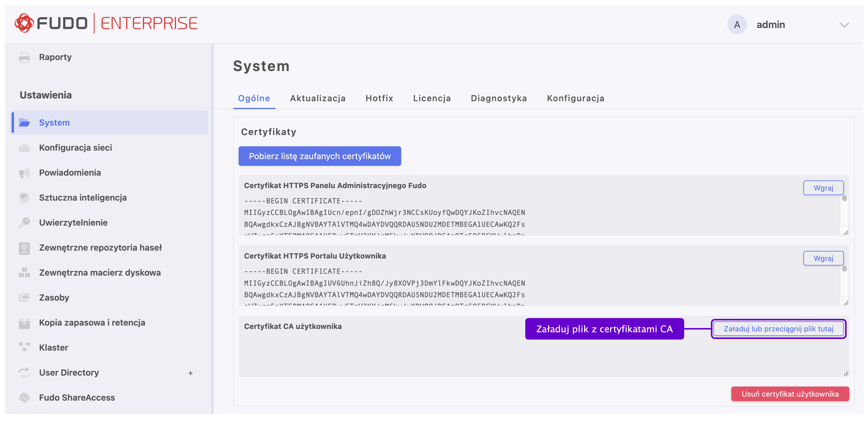
Task: Click the Klaster nodes icon
Action: coord(24,347)
